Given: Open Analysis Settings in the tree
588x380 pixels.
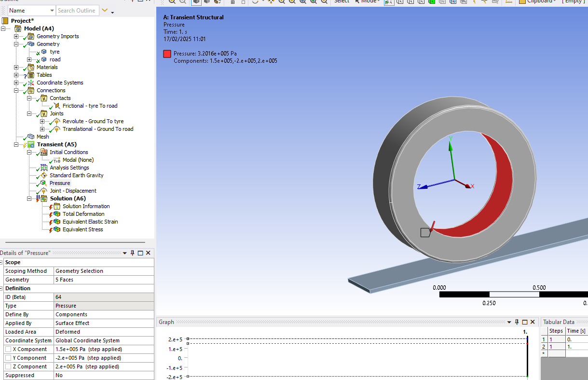Looking at the screenshot, I should [69, 168].
